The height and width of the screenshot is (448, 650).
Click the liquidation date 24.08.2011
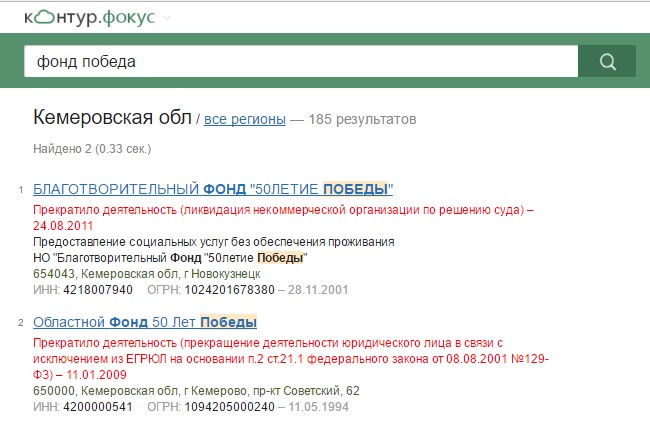63,226
